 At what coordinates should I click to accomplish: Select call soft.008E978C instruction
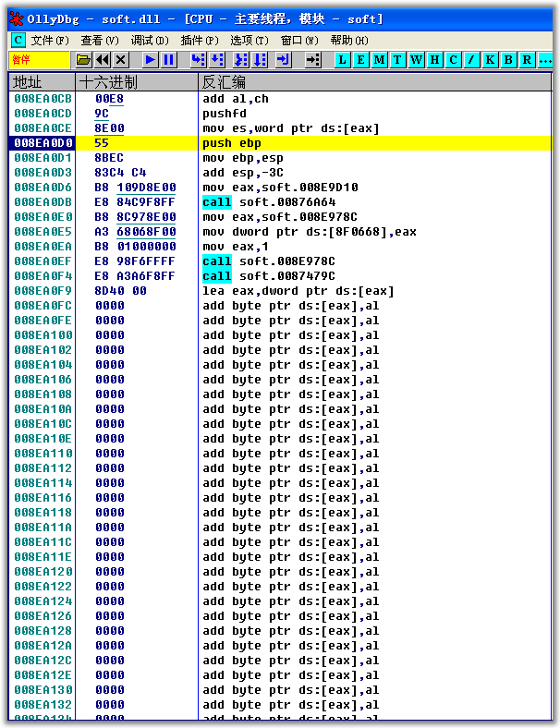pyautogui.click(x=268, y=261)
